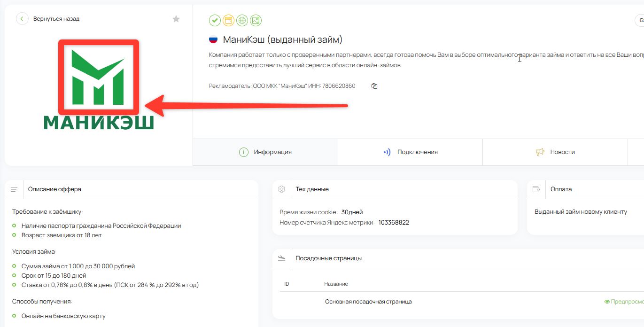
Task: Click the gear icon beside Тех данные
Action: point(282,189)
